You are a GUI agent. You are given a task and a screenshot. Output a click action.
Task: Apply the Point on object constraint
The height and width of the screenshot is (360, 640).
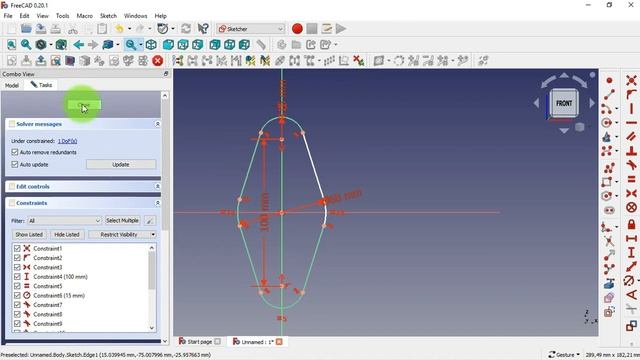631,95
